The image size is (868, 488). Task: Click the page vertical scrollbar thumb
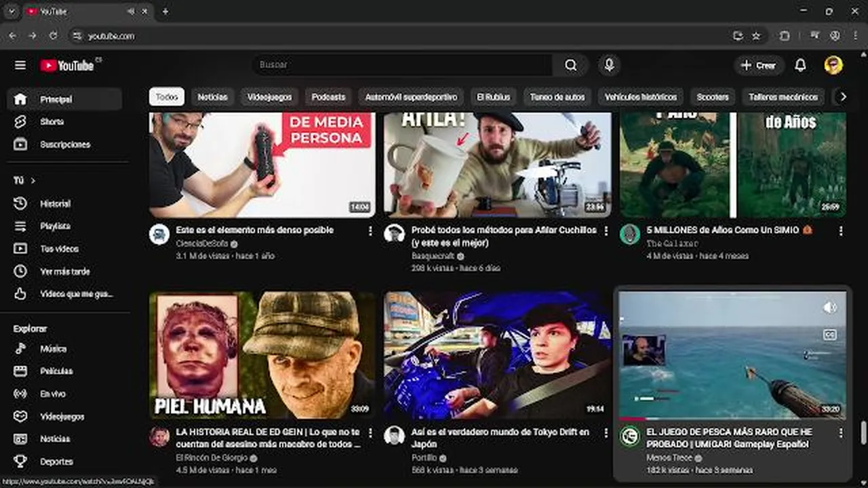click(863, 431)
